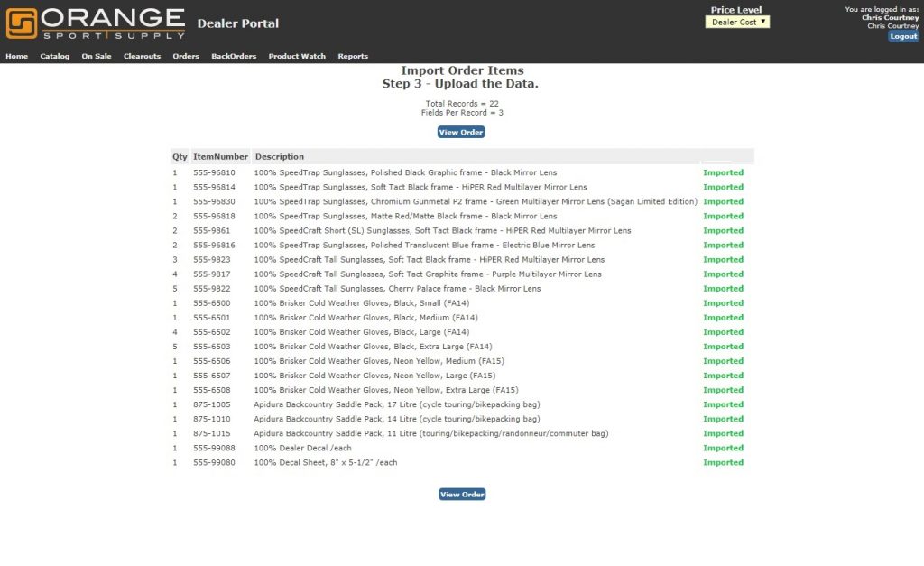Screen dimensions: 924x566
Task: Select item number 875-1010
Action: point(211,419)
